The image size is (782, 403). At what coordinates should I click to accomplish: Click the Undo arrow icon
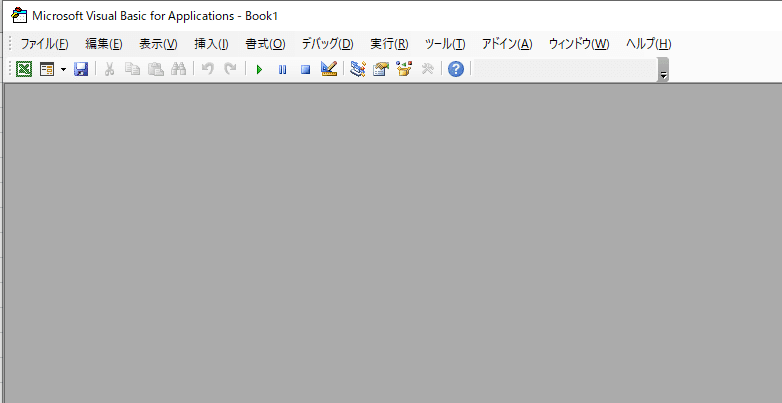click(x=207, y=69)
